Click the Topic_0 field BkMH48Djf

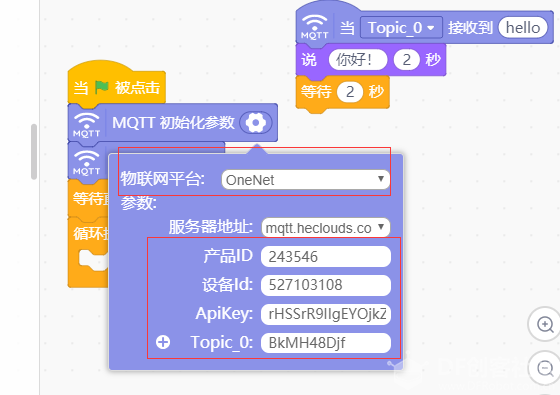326,343
